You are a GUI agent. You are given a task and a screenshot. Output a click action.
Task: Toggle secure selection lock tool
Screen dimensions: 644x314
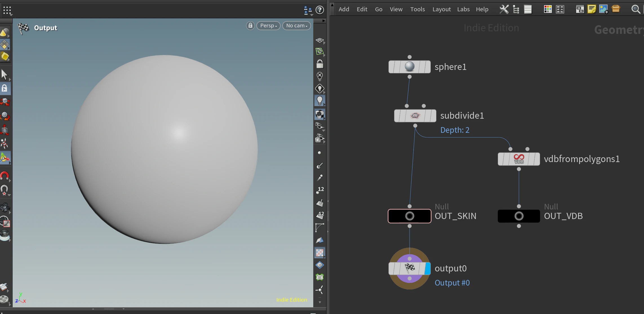pos(5,89)
